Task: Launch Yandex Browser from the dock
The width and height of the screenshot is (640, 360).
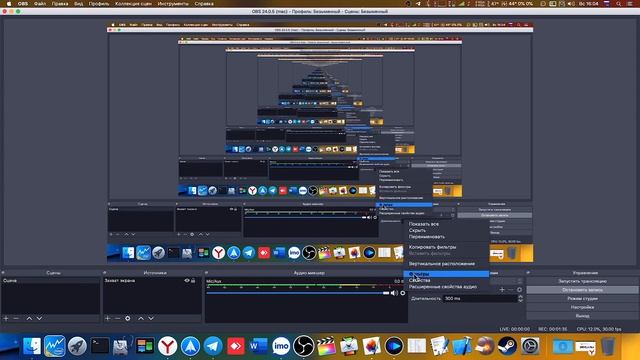Action: coord(168,346)
